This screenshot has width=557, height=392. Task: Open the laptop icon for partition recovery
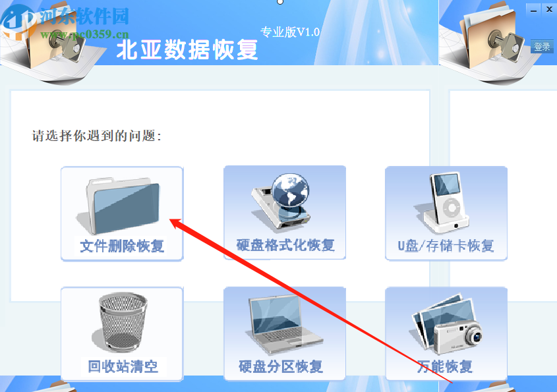click(x=284, y=324)
